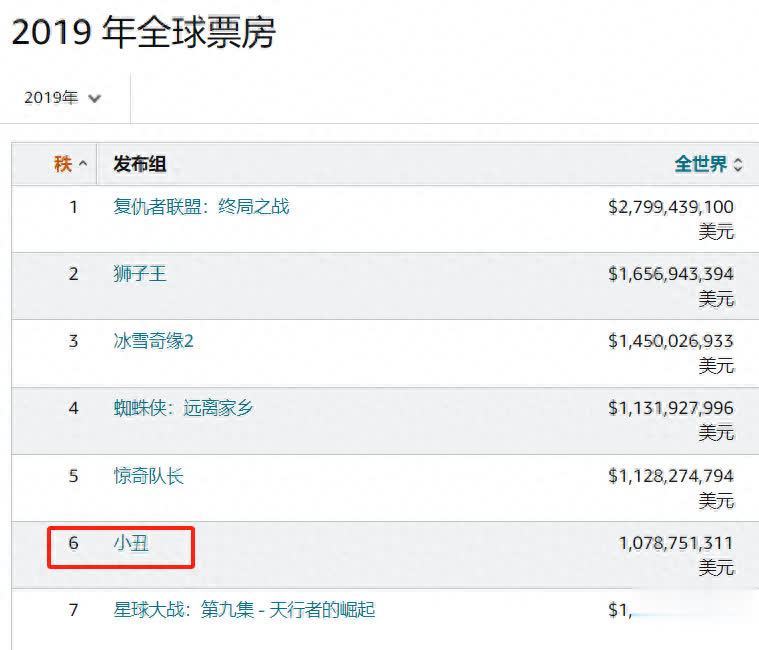Image resolution: width=759 pixels, height=650 pixels.
Task: Select the $1,128,274,794 gross value
Action: click(671, 476)
